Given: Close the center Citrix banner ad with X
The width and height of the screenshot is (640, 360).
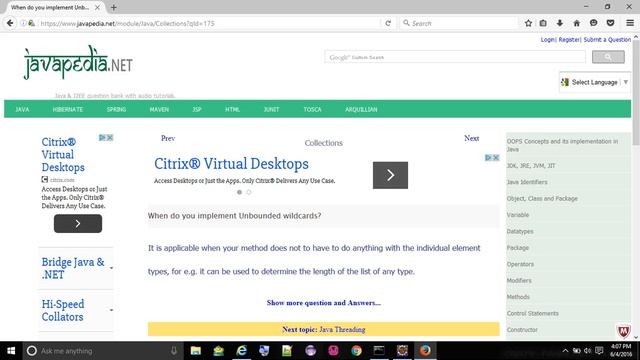Looking at the screenshot, I should [496, 158].
